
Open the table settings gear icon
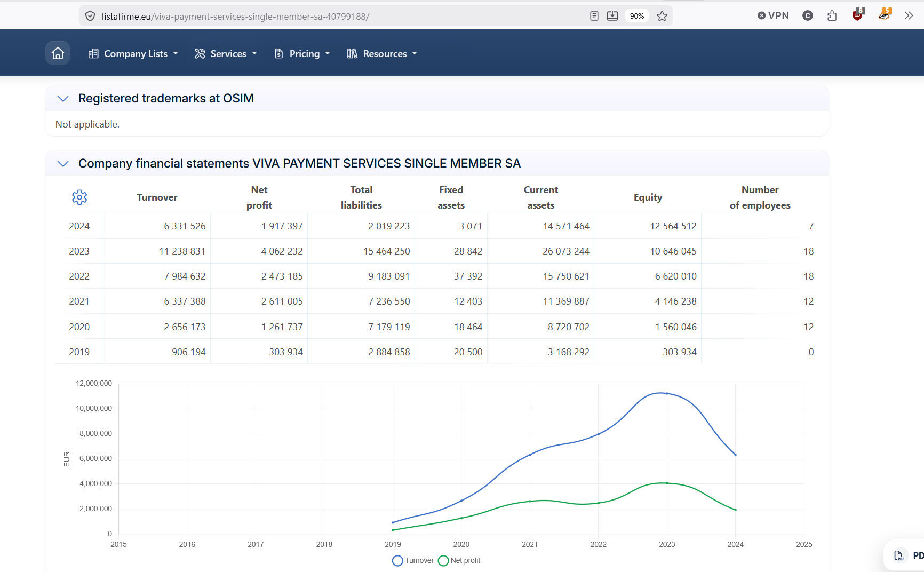click(79, 197)
